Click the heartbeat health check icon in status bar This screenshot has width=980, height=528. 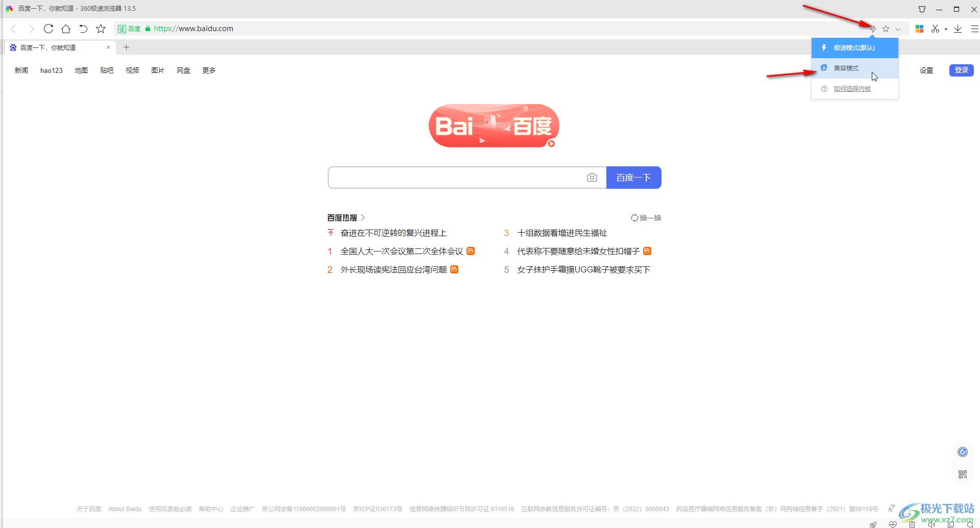coord(893,524)
